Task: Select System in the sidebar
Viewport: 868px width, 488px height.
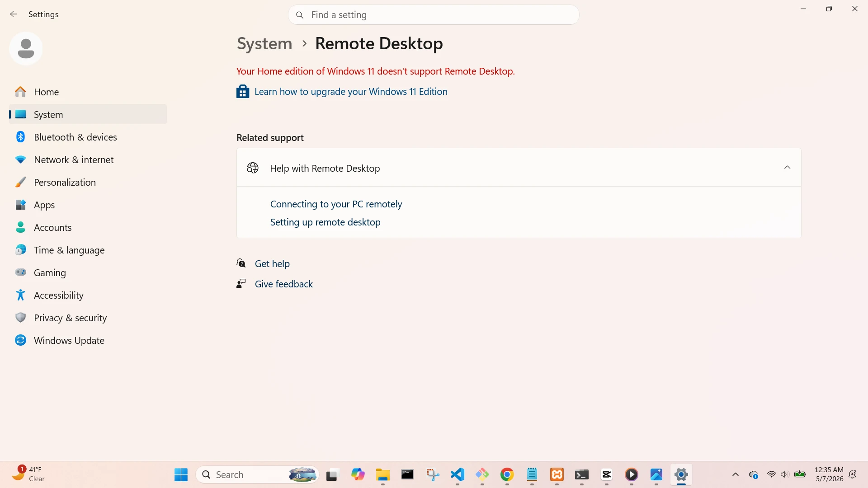Action: (x=88, y=114)
